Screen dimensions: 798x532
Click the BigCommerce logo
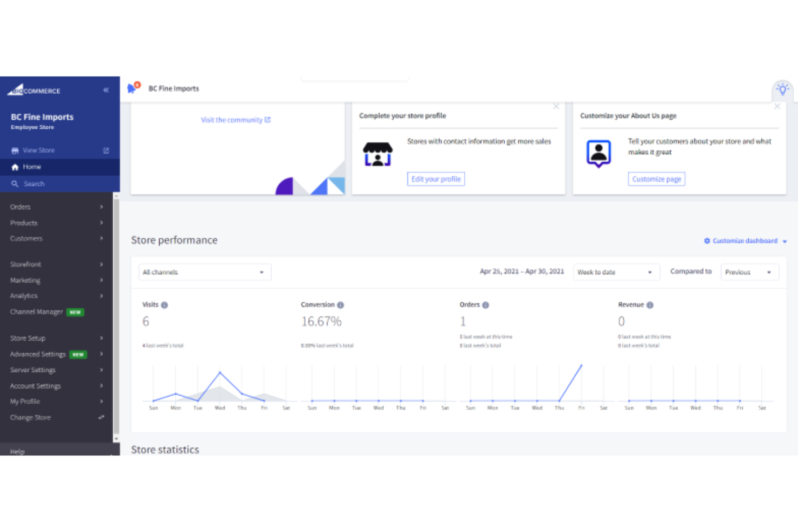point(33,90)
